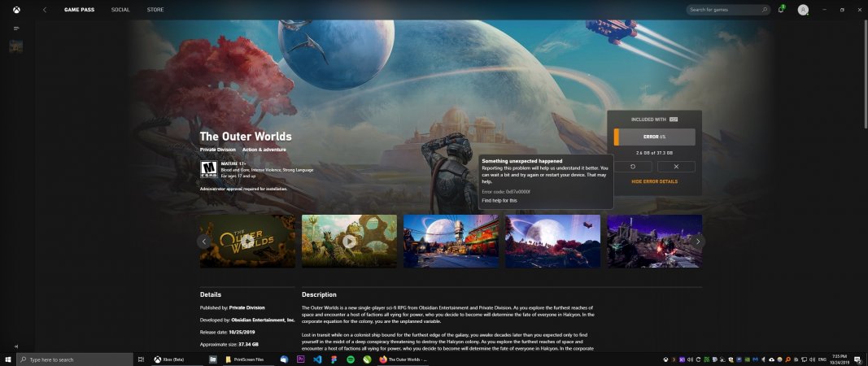This screenshot has width=868, height=366.
Task: Open the Windows Start menu
Action: coord(8,359)
